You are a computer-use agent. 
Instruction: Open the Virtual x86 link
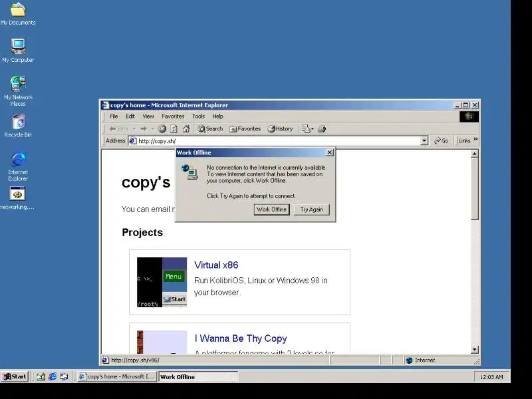(216, 265)
